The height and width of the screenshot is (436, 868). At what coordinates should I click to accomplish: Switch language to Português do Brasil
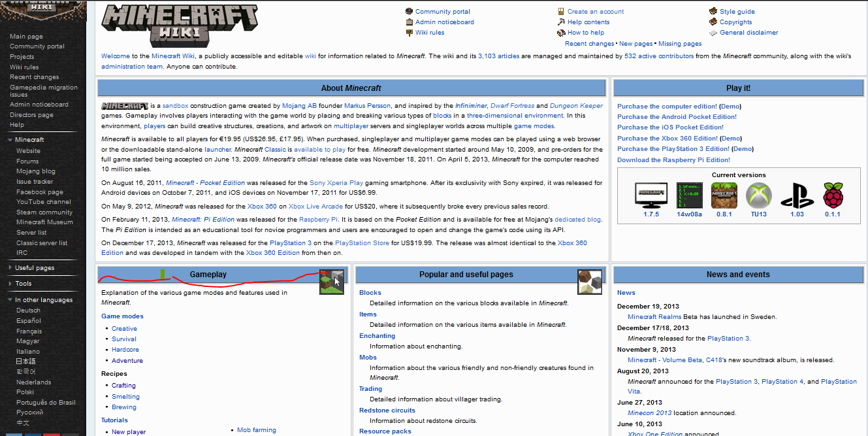point(46,402)
